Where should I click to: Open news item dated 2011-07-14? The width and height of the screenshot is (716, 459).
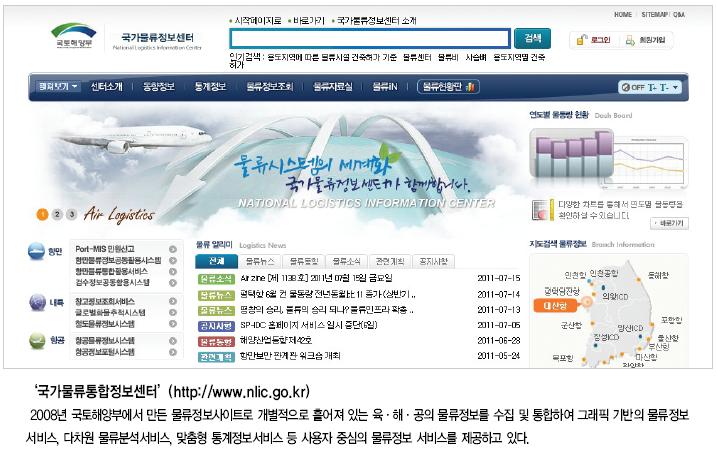pos(328,295)
